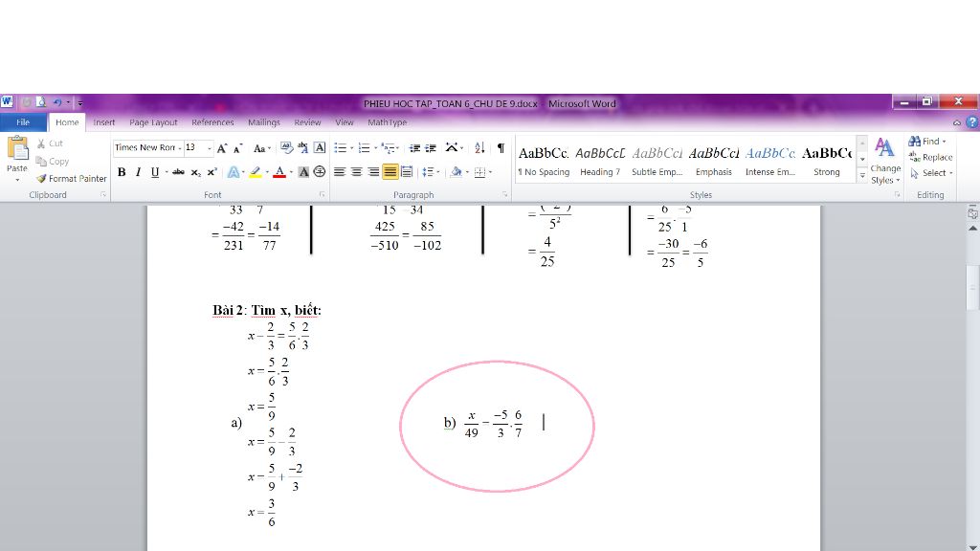Click the Increase Indent icon
Image resolution: width=980 pixels, height=551 pixels.
coord(431,148)
